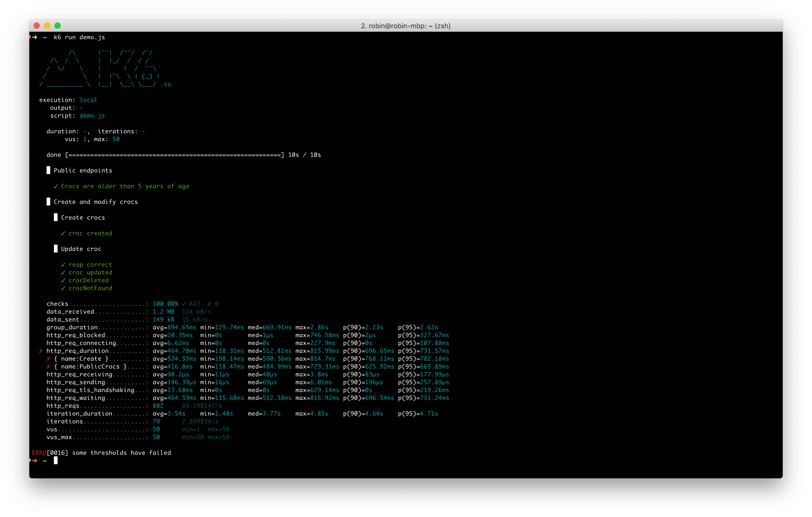The image size is (812, 517).
Task: Click the checkmark beside Crocs are older
Action: [56, 186]
